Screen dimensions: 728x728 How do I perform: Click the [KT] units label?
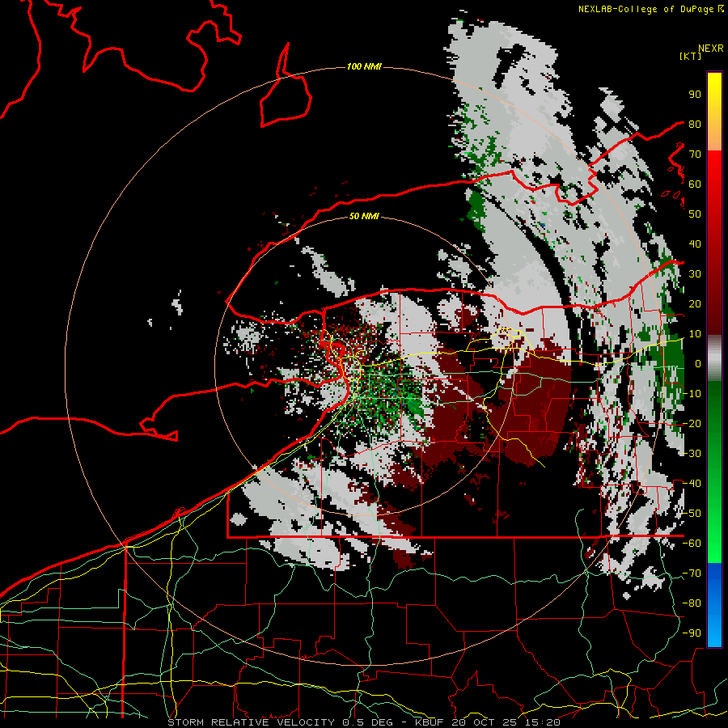tap(690, 56)
